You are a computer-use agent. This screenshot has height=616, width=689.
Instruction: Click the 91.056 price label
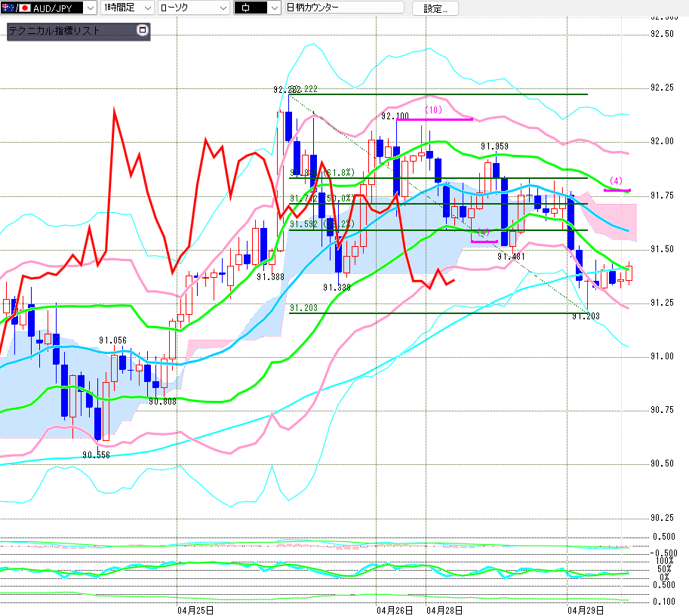tap(112, 340)
